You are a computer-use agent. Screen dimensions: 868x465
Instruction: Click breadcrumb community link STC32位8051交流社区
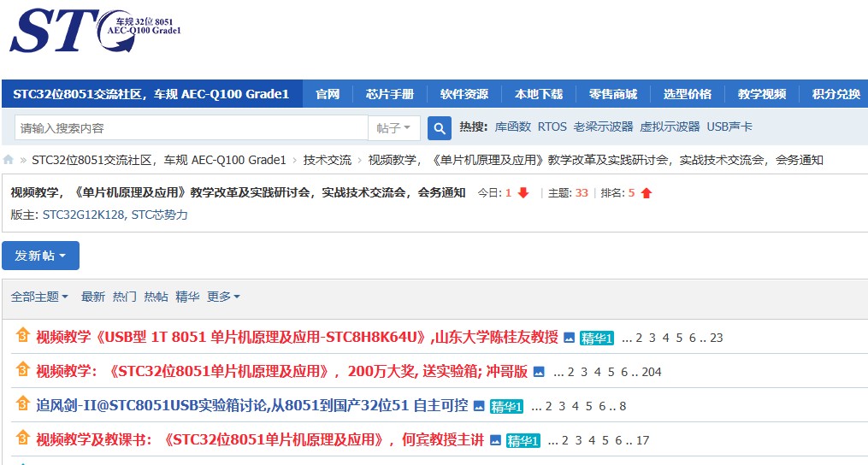[159, 160]
